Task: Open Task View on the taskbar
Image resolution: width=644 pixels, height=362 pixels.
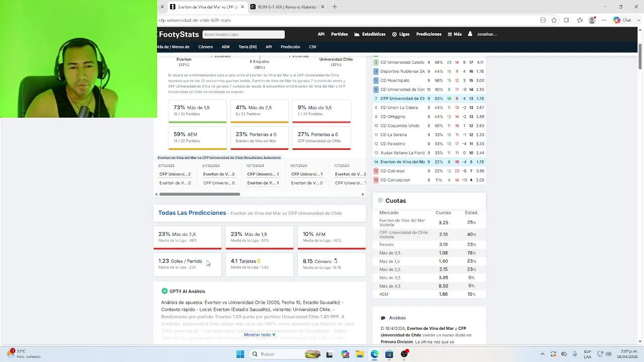Action: 330,354
